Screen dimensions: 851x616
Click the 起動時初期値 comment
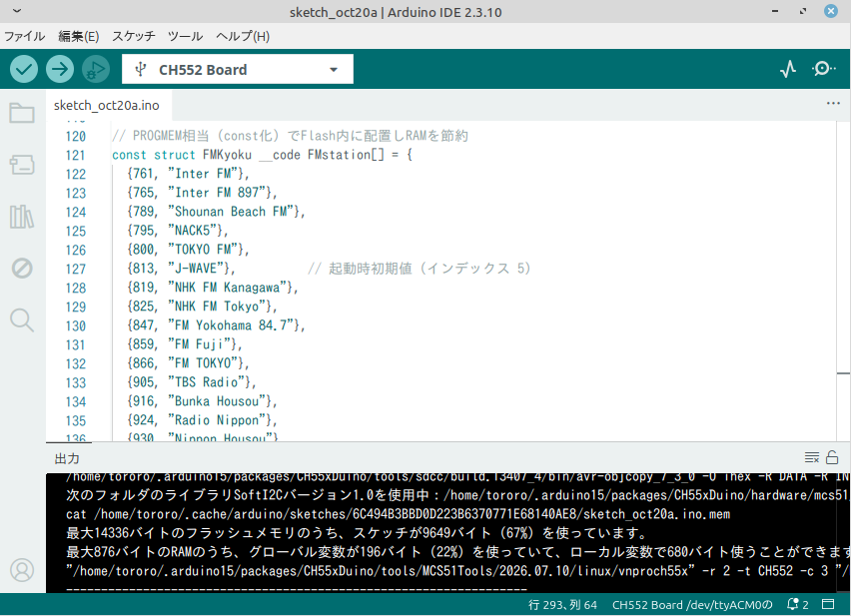419,269
